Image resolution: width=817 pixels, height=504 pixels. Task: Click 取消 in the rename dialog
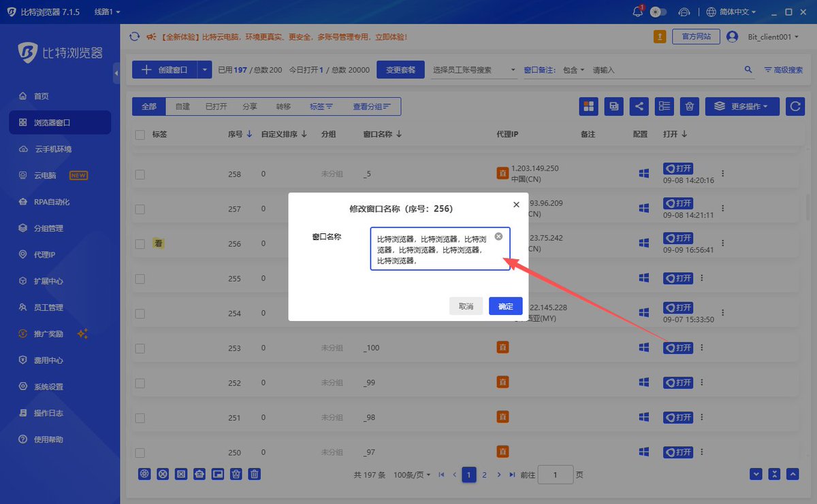(466, 306)
